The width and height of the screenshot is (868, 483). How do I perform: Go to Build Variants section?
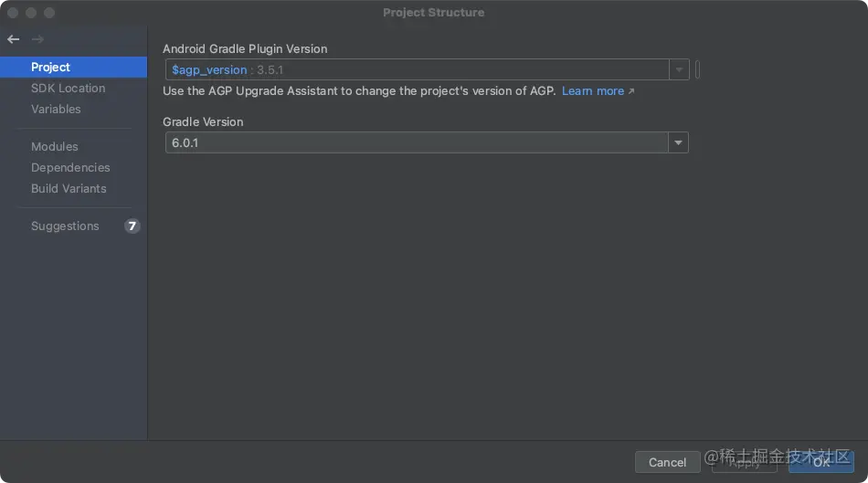pyautogui.click(x=69, y=189)
